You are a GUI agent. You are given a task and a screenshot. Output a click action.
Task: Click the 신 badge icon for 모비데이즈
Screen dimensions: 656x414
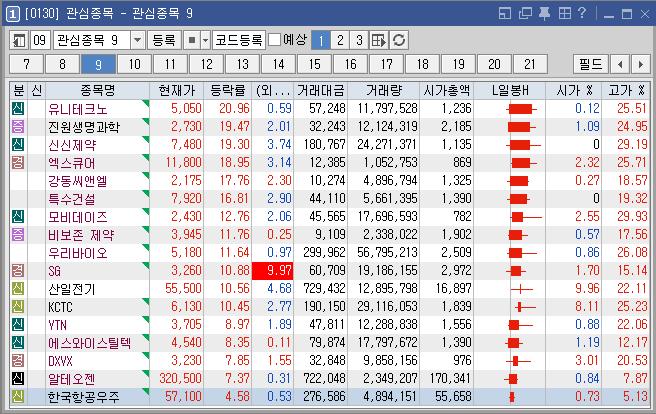point(18,217)
